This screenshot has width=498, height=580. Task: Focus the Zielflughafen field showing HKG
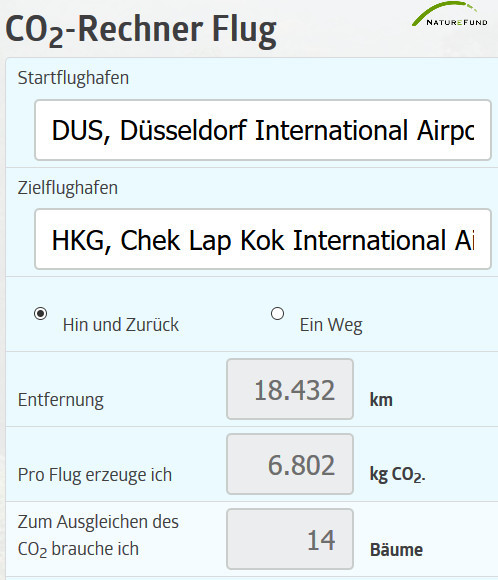pos(263,239)
